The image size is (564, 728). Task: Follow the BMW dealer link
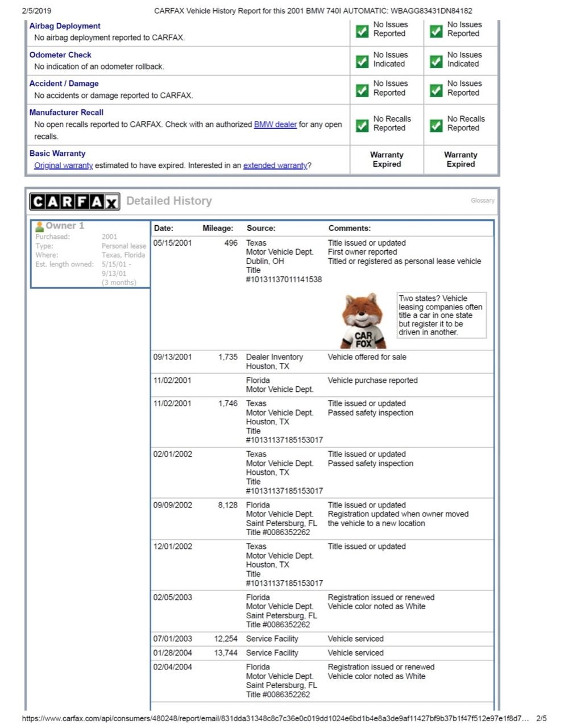(x=275, y=125)
